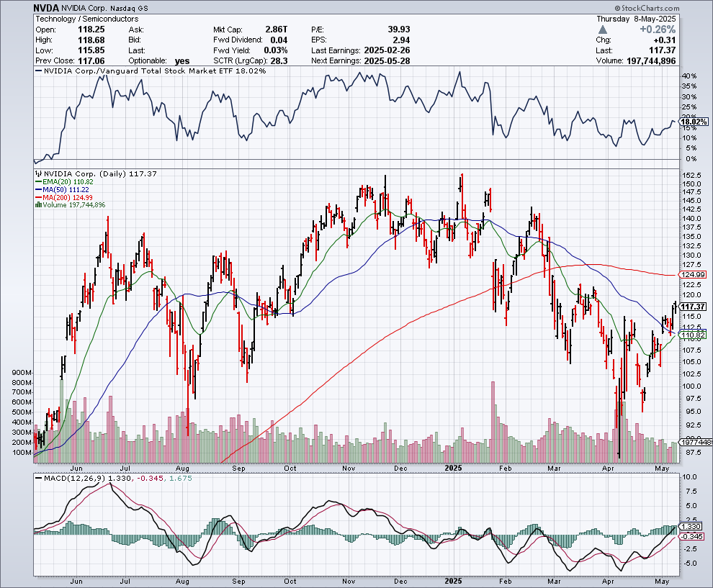This screenshot has width=713, height=588.
Task: Click the Chg value +0.31
Action: click(665, 40)
